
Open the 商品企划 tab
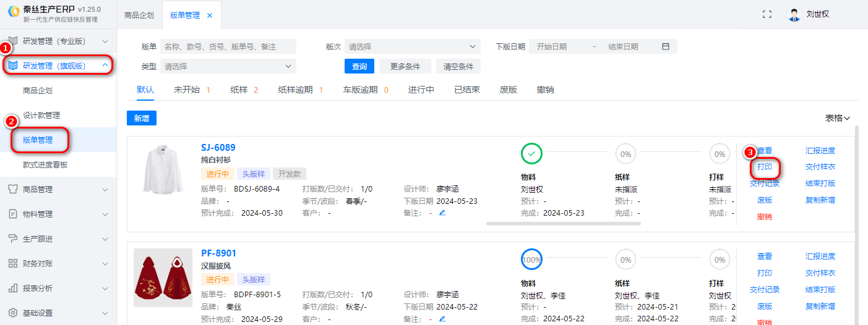click(139, 15)
